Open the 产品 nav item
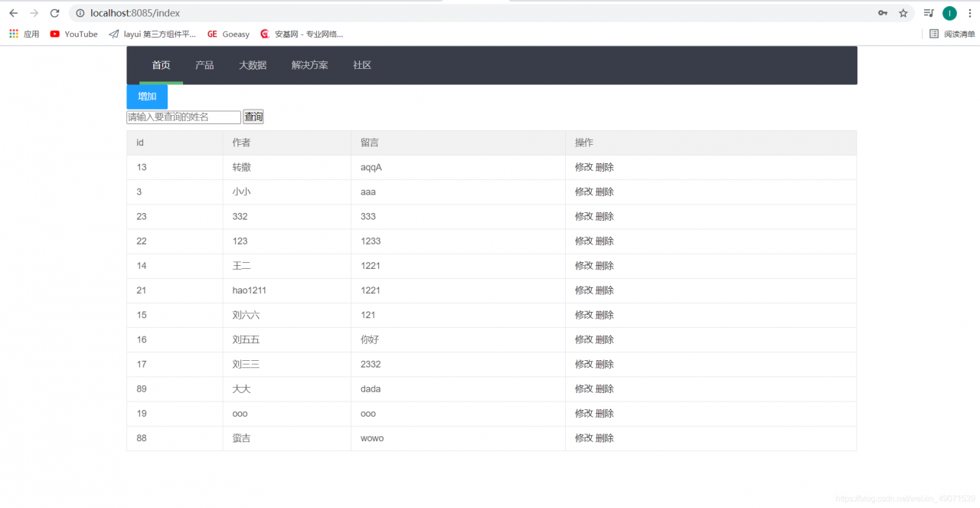Viewport: 980px width, 508px height. 204,65
